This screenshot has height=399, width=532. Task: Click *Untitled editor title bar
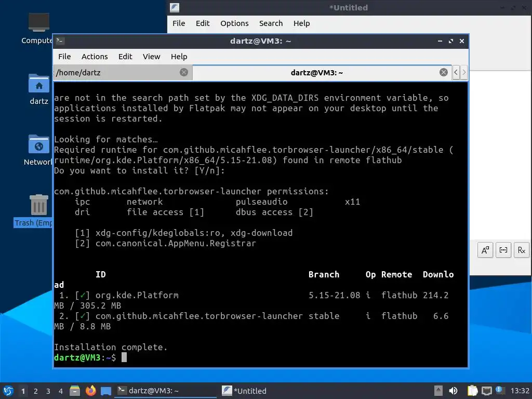coord(349,7)
